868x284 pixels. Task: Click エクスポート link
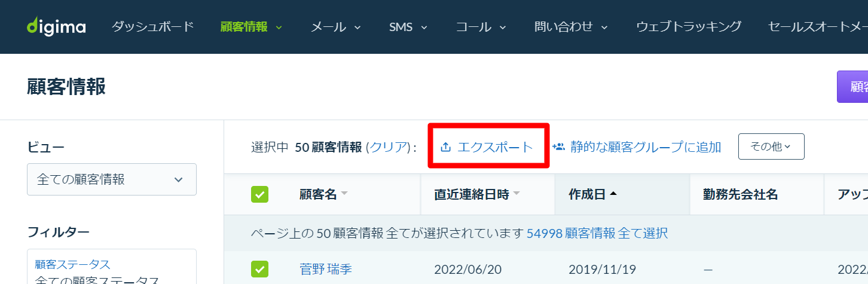(x=495, y=147)
